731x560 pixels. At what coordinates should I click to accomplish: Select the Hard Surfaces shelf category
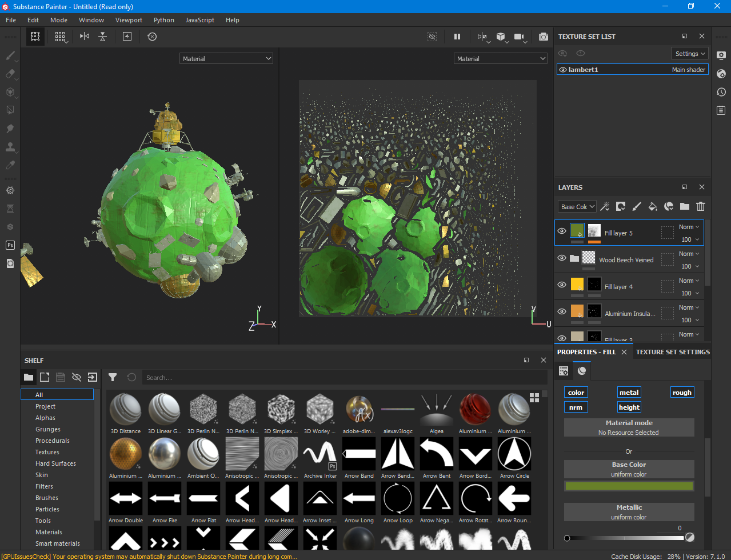click(x=55, y=463)
